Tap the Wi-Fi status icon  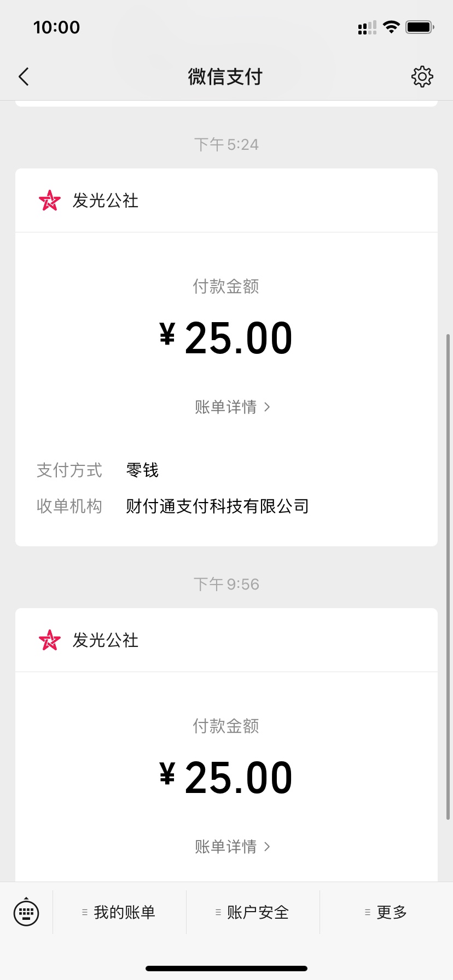391,27
